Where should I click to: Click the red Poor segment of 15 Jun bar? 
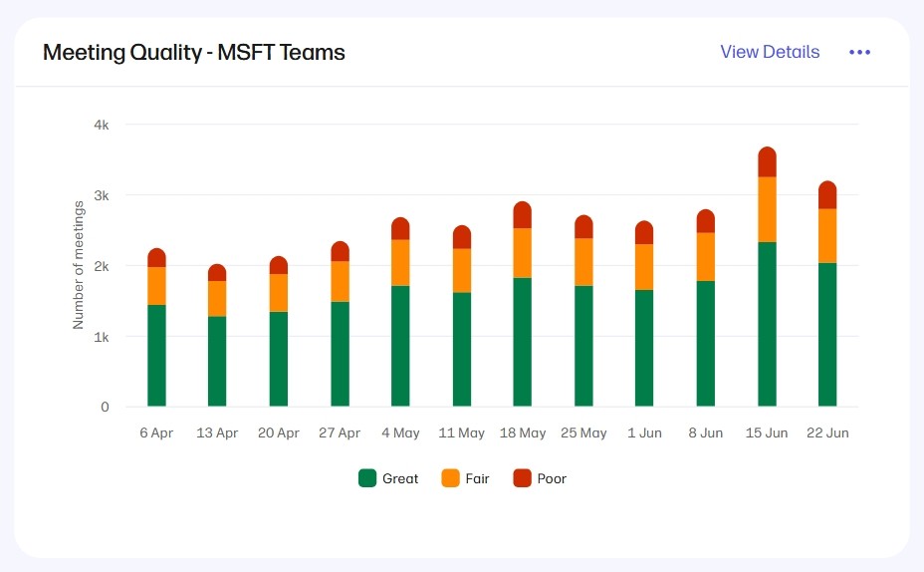pos(767,162)
